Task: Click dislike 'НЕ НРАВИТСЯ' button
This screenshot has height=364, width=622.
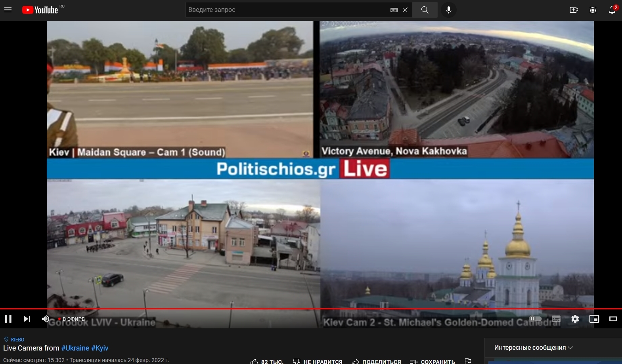Action: [x=318, y=362]
